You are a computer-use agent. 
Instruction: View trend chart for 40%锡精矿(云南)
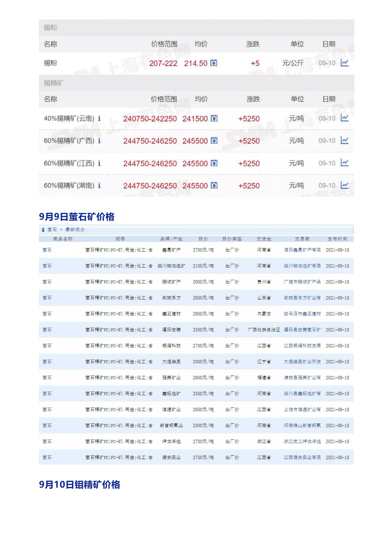(x=344, y=118)
